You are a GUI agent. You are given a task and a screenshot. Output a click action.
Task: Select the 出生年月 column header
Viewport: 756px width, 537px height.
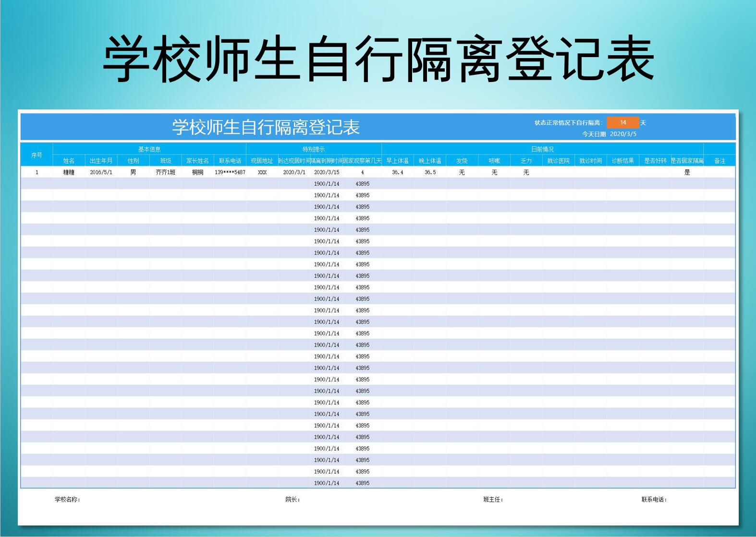[x=101, y=161]
